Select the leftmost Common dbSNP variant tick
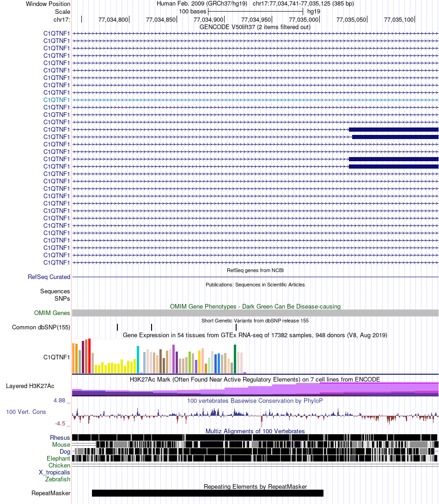 [x=117, y=327]
